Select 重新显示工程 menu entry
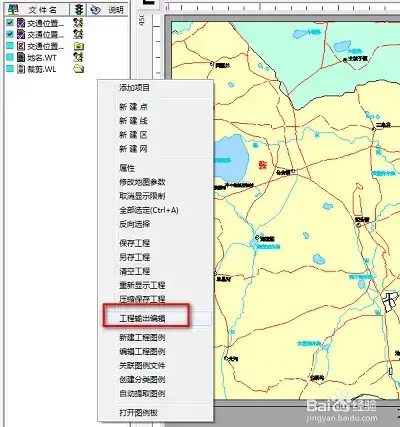Viewport: 400px width, 427px height. 142,285
